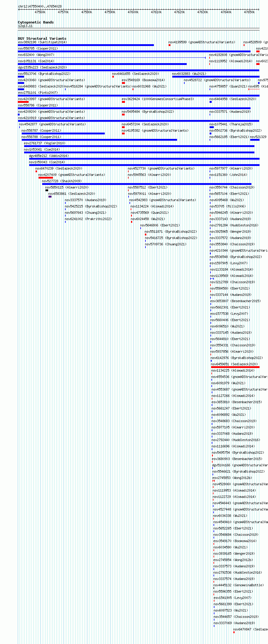
Task: Click the red marker under nsv6470847
Action: coord(234,632)
